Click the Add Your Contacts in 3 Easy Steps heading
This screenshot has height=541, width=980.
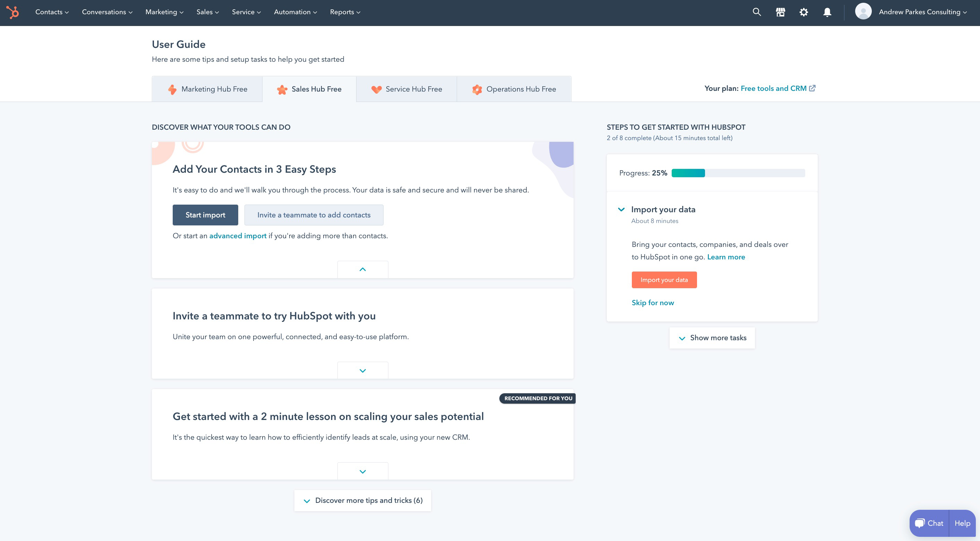(254, 169)
